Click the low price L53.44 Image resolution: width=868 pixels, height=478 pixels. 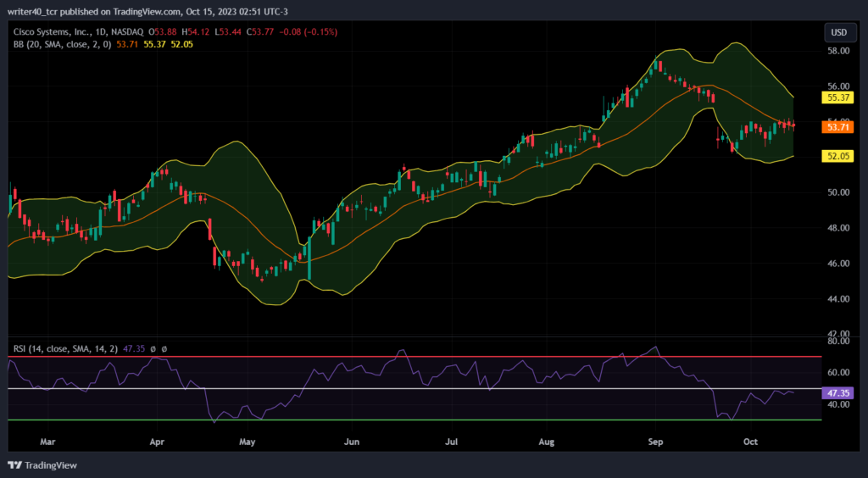click(226, 33)
